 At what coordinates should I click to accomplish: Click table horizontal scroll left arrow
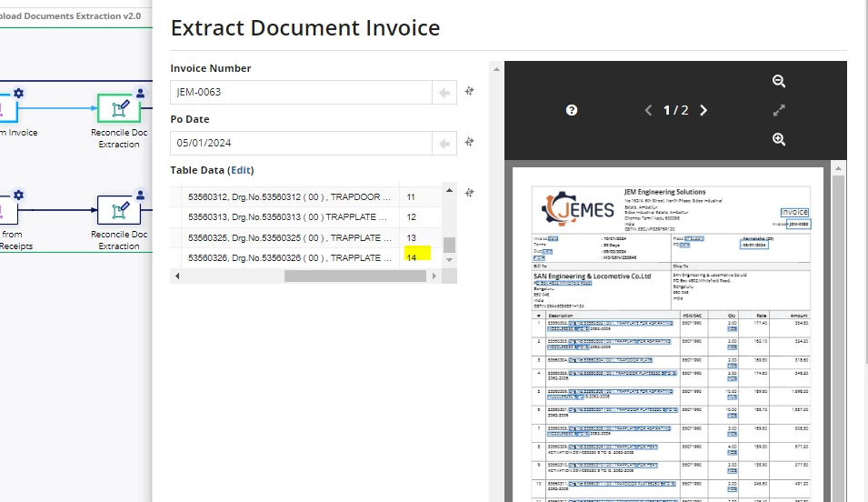[x=177, y=276]
